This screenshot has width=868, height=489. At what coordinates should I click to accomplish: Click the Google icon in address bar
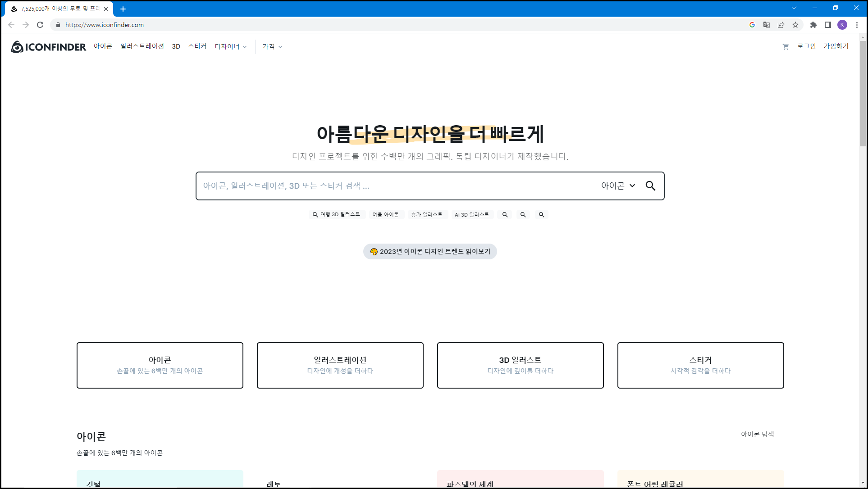point(752,25)
